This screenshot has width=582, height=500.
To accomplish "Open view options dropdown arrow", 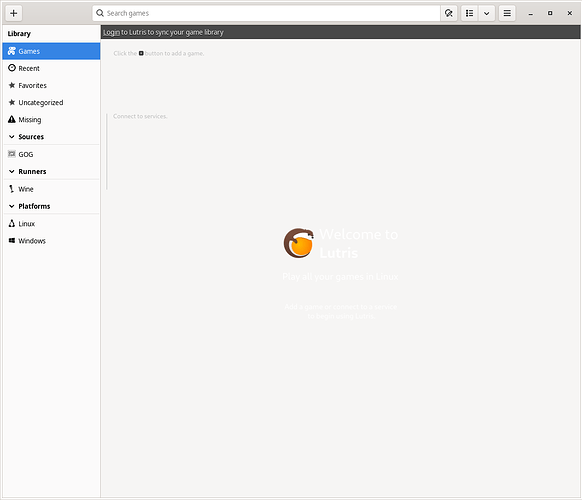I will pyautogui.click(x=487, y=13).
